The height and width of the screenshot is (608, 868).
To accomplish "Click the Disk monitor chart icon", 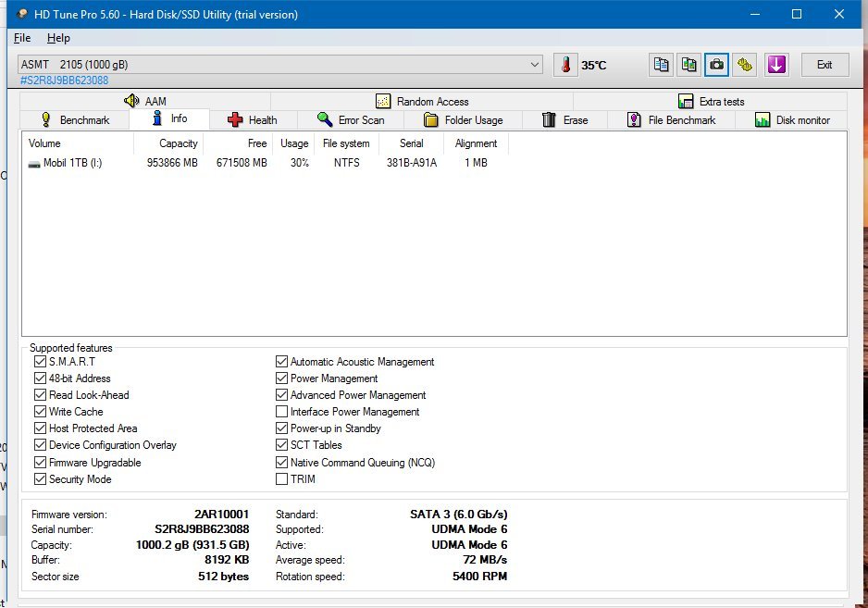I will 763,119.
